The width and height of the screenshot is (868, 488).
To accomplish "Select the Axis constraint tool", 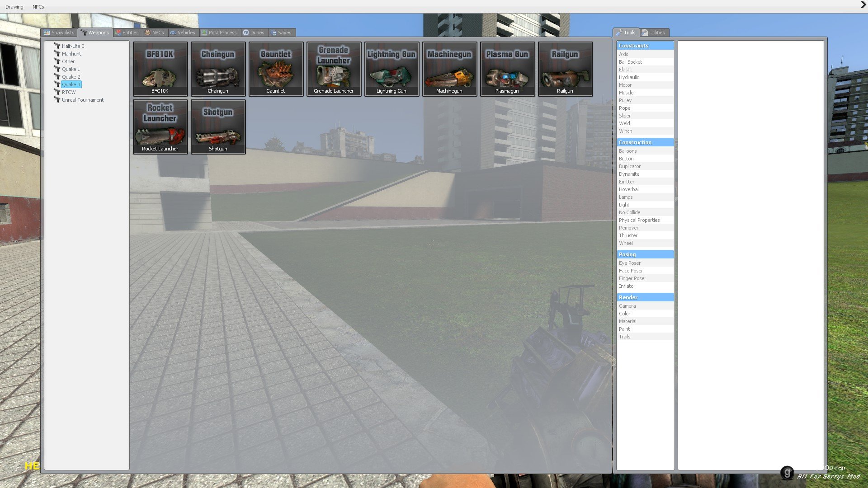I will click(645, 54).
